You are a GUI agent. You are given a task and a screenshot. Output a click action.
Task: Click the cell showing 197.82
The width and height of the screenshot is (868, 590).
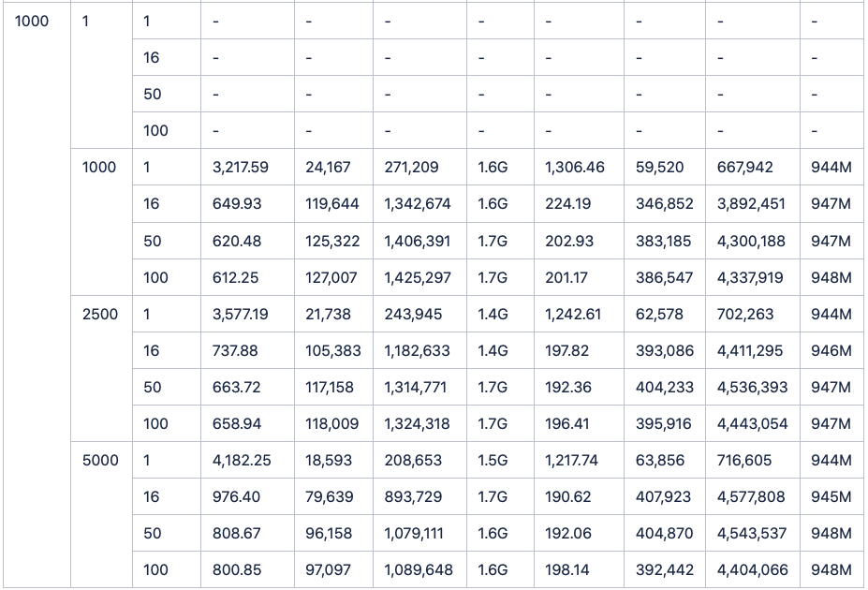tap(566, 351)
